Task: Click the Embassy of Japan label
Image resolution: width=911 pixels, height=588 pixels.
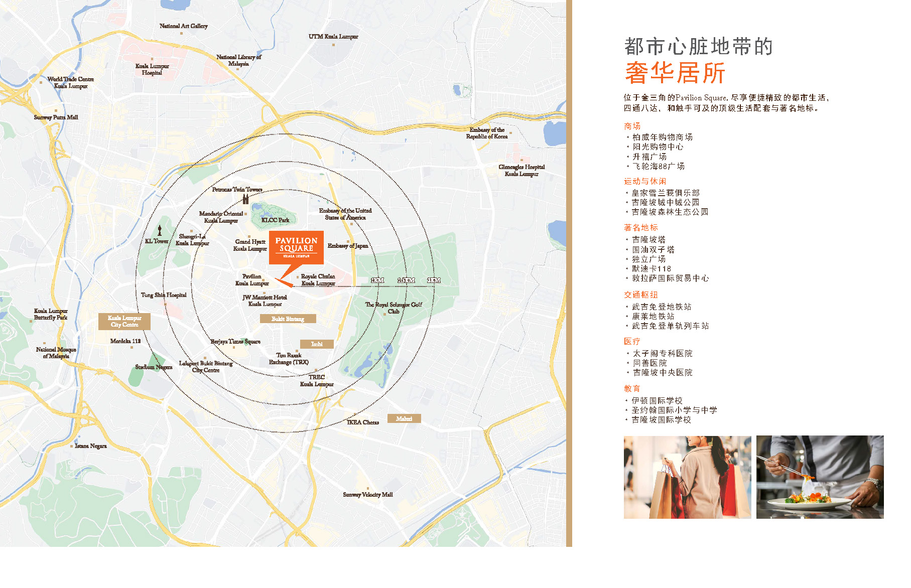Action: [x=348, y=246]
